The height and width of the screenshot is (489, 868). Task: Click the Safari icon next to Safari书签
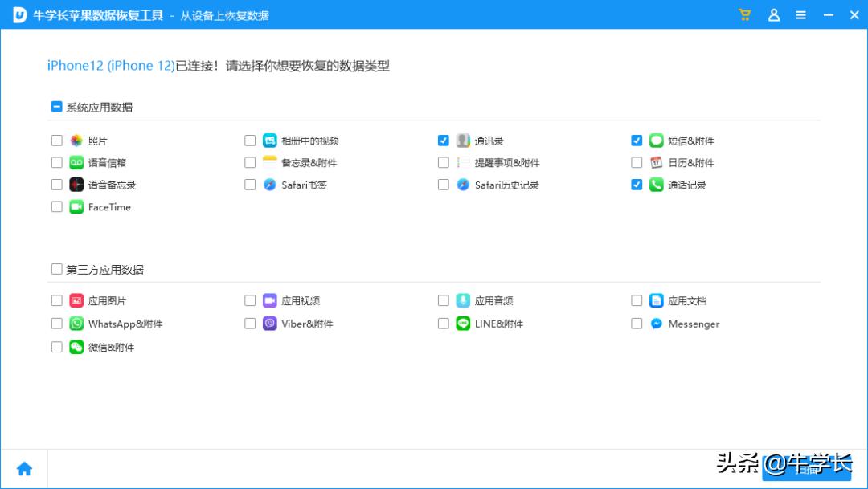[x=269, y=185]
